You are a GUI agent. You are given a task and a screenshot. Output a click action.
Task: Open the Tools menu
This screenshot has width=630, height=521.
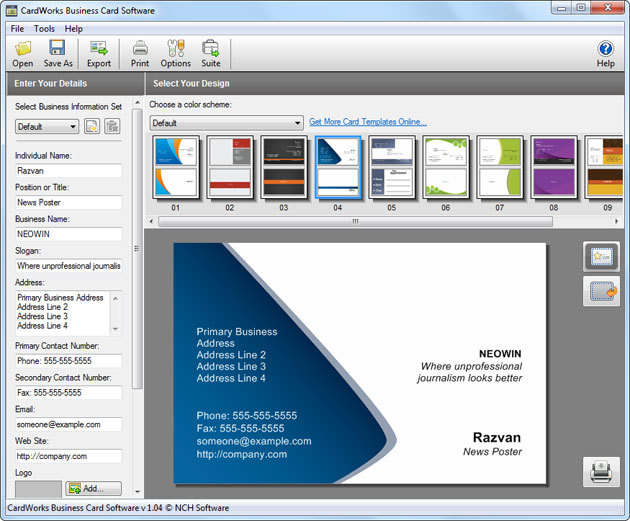click(44, 29)
